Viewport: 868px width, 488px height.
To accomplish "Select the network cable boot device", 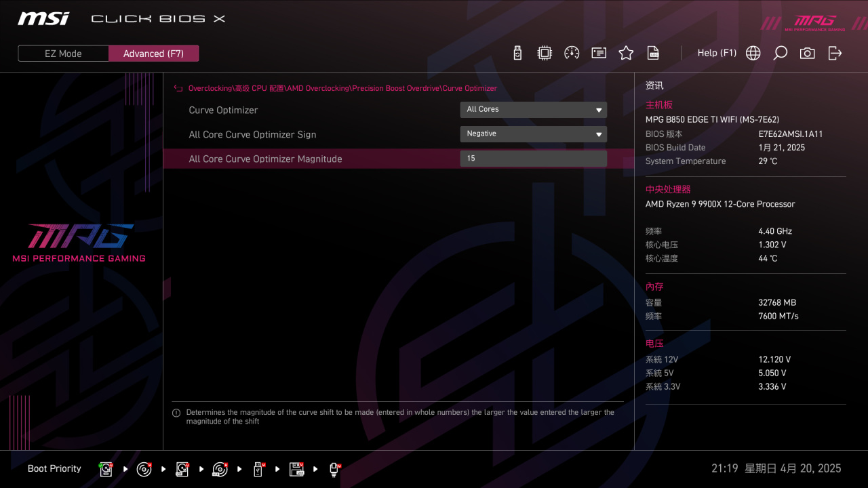I will pyautogui.click(x=334, y=469).
